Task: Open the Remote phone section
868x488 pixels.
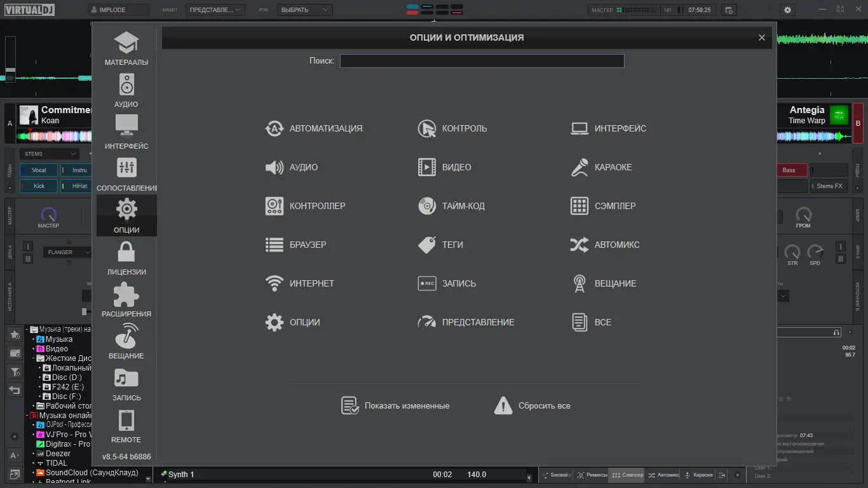Action: [126, 426]
